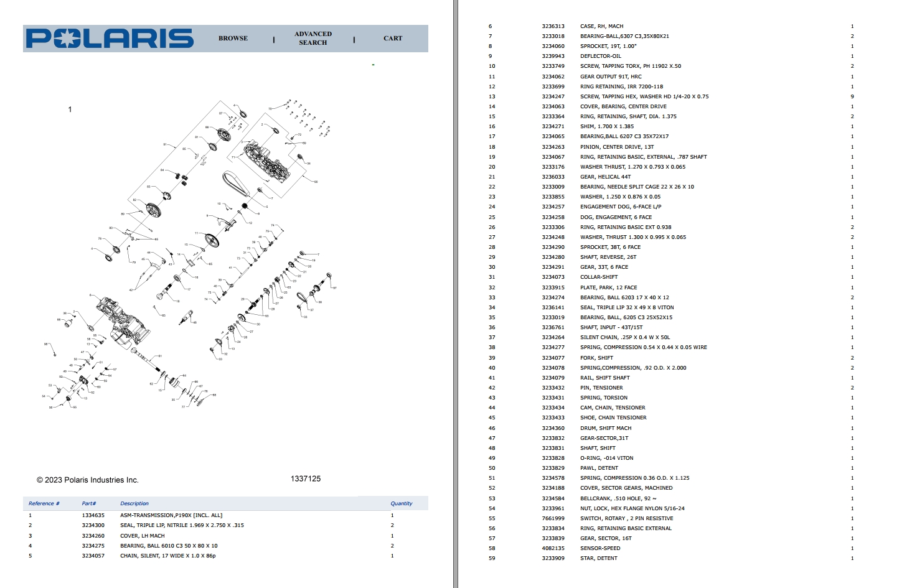The image size is (912, 588).
Task: Click the Reference # column header
Action: (44, 503)
